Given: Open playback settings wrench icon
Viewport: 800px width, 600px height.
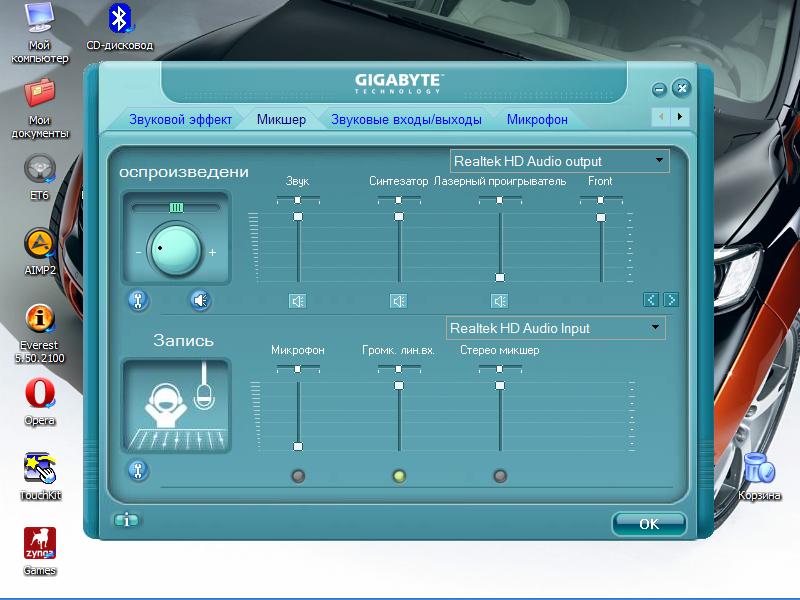Looking at the screenshot, I should (x=138, y=301).
